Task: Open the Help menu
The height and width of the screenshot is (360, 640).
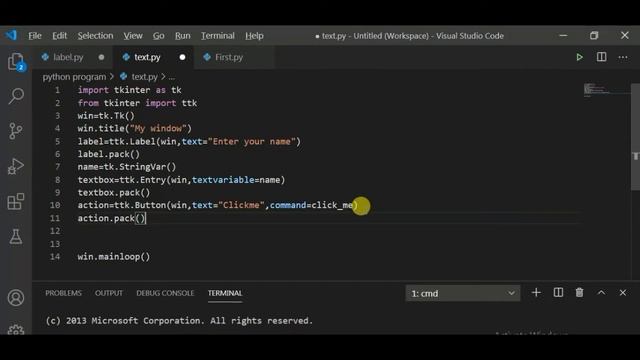Action: pyautogui.click(x=254, y=36)
